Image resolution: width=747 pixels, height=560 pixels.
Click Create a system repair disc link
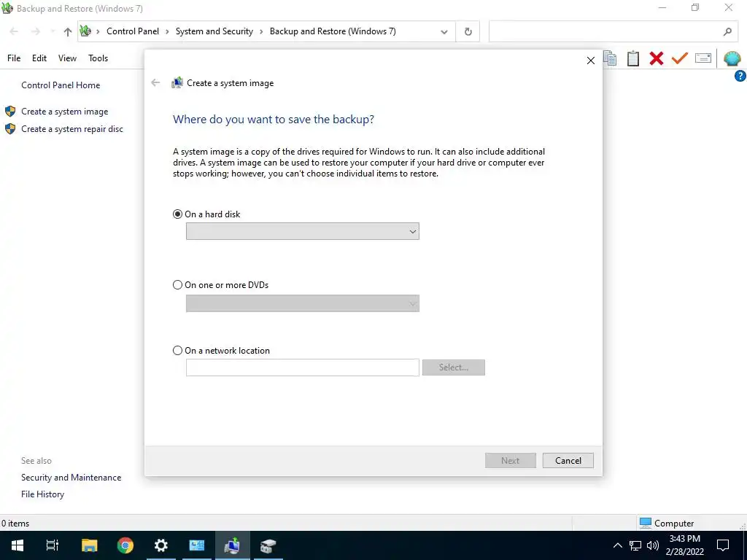tap(72, 129)
